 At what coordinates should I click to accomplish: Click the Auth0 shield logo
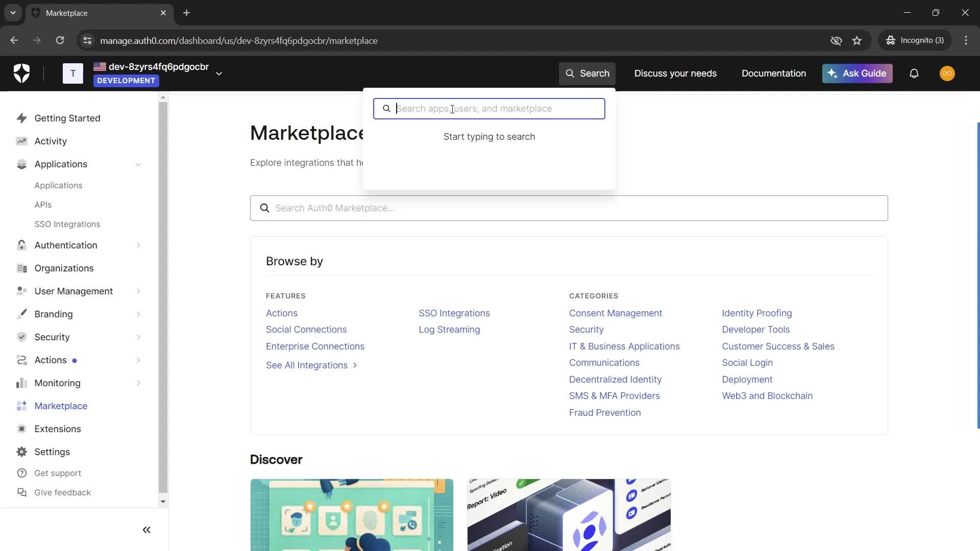[21, 73]
